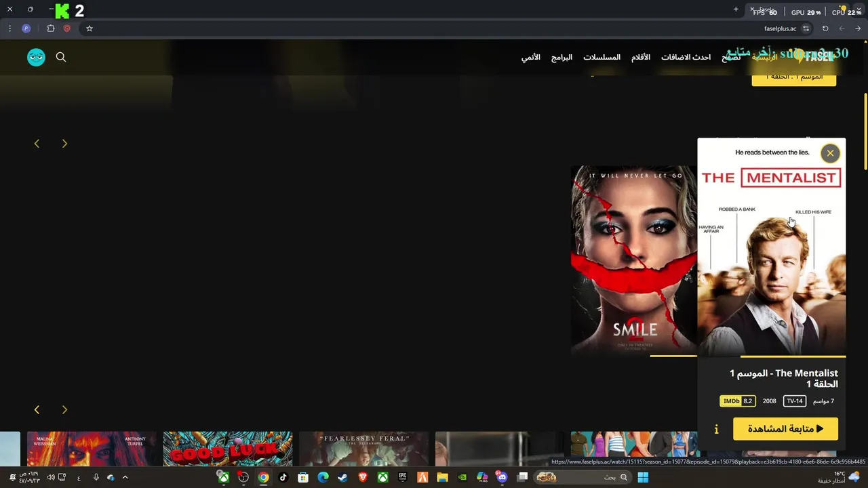The image size is (868, 488).
Task: Show hidden system tray icons chevron
Action: pyautogui.click(x=125, y=477)
